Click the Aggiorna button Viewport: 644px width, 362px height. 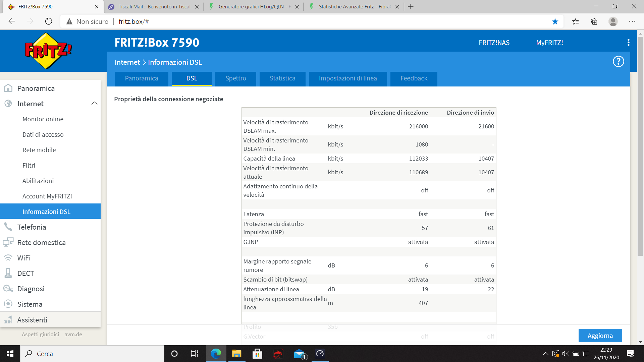click(600, 336)
